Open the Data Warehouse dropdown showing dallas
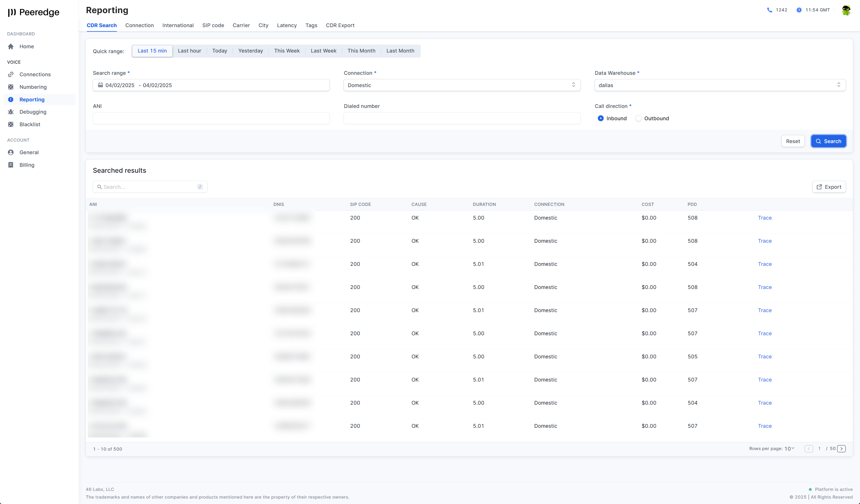This screenshot has width=860, height=504. click(x=720, y=85)
